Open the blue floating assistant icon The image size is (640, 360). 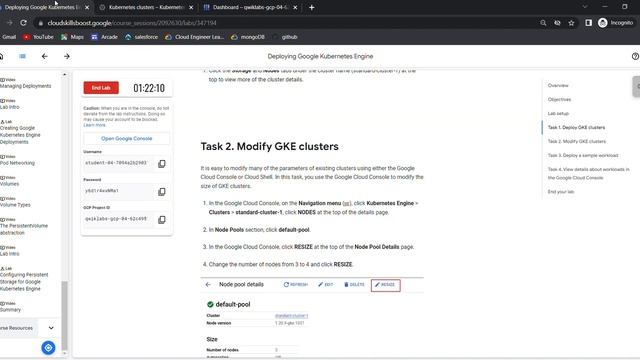[48, 348]
